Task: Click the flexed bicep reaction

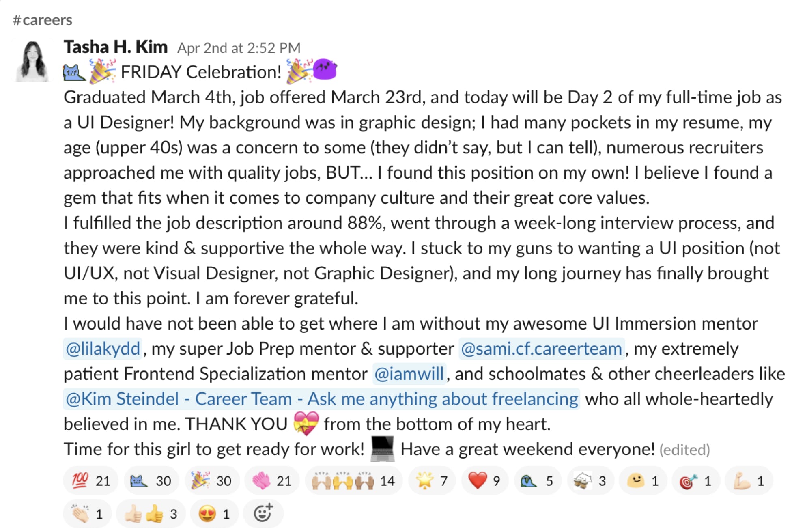Action: tap(749, 481)
